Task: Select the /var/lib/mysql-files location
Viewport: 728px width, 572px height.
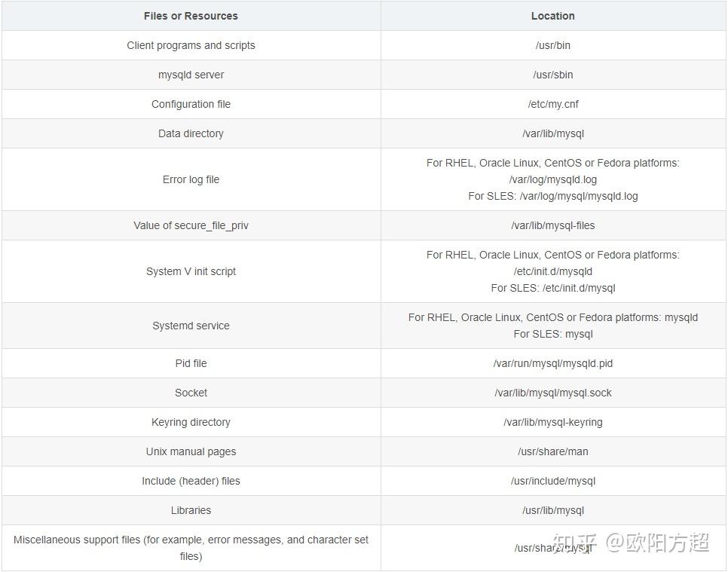Action: (552, 225)
